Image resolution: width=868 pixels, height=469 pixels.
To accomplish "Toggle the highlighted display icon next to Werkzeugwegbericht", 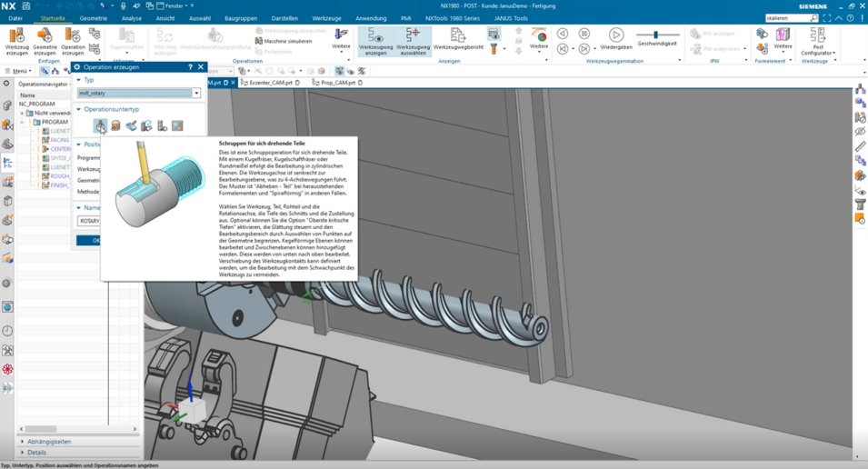I will tap(494, 35).
